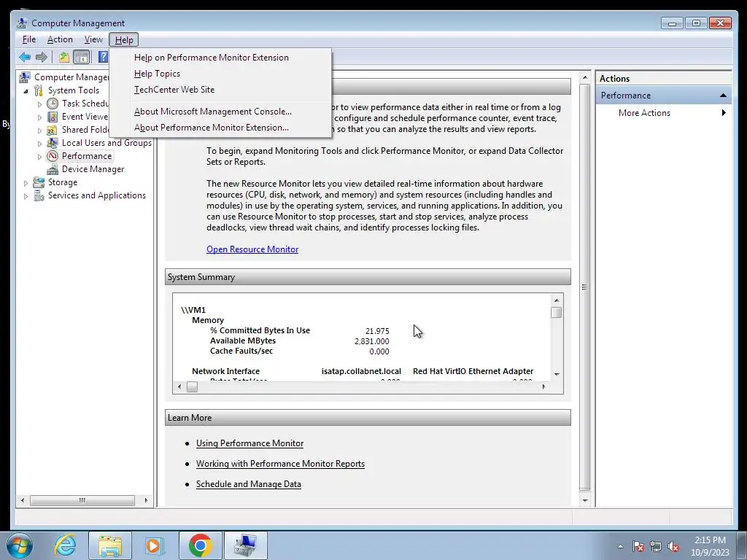Choose About Microsoft Management Console
Viewport: 747px width, 560px height.
(x=213, y=112)
